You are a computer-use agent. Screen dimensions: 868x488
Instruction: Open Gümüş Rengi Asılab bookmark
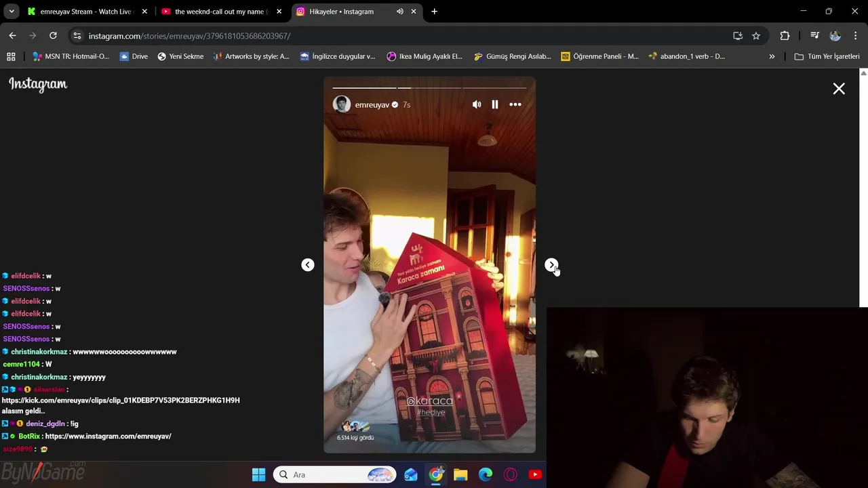point(512,56)
